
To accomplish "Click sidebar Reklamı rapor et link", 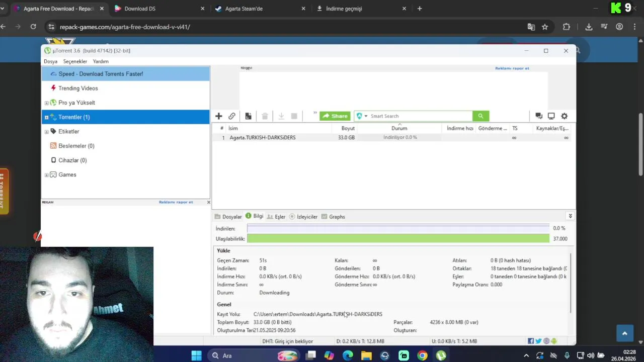I will [176, 202].
